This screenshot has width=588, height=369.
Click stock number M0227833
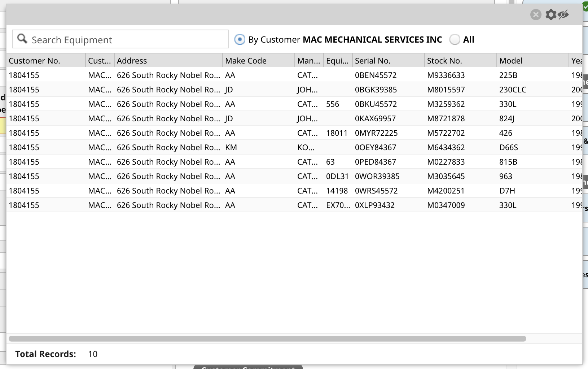(x=446, y=162)
